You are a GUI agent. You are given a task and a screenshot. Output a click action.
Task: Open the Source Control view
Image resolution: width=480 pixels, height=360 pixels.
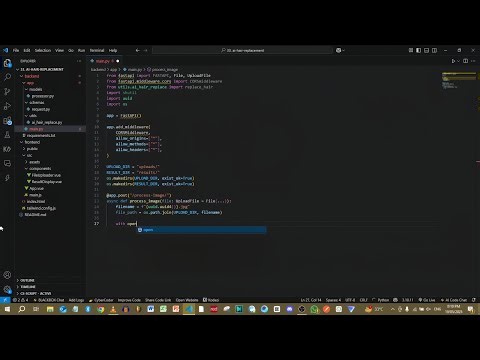coord(7,91)
